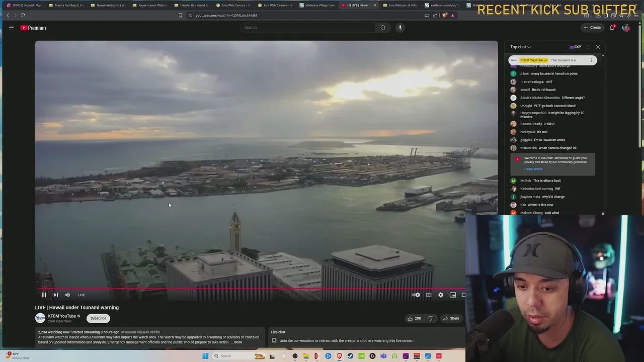Open the #tsunami hashtag

coord(128,332)
